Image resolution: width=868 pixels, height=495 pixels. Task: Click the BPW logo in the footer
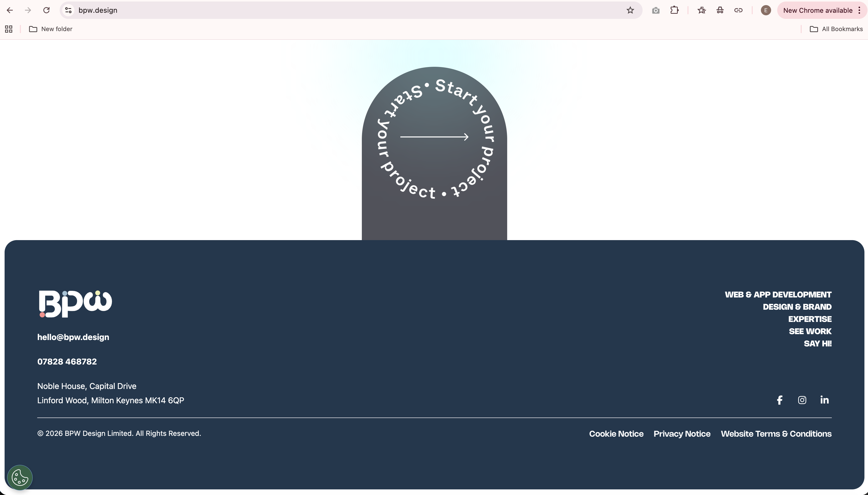[75, 304]
